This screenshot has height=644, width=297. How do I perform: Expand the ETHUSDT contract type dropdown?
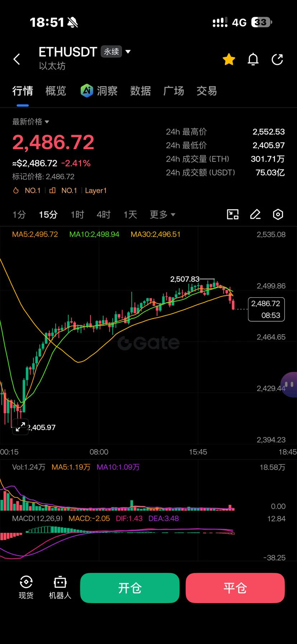coord(128,52)
